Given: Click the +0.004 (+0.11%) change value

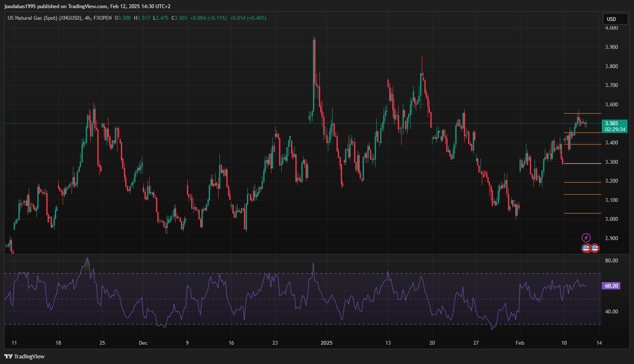Looking at the screenshot, I should [208, 18].
